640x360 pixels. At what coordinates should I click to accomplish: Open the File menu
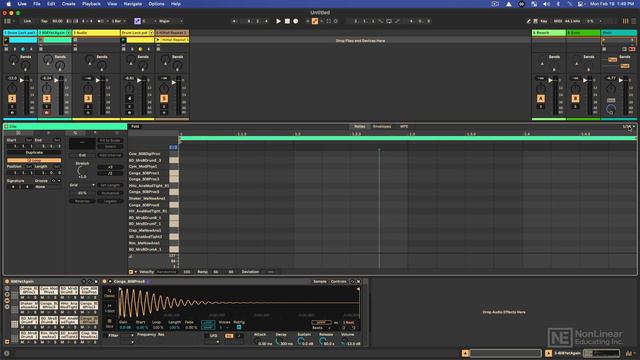[x=37, y=4]
